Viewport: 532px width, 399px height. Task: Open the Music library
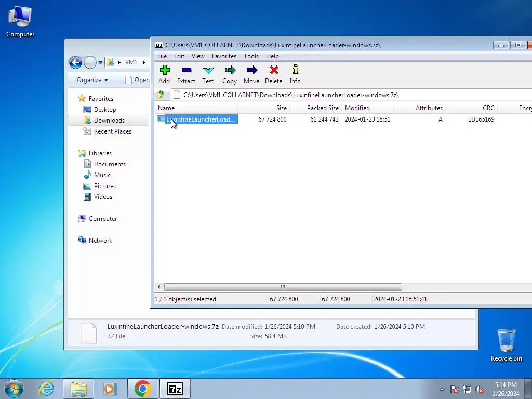pos(102,175)
